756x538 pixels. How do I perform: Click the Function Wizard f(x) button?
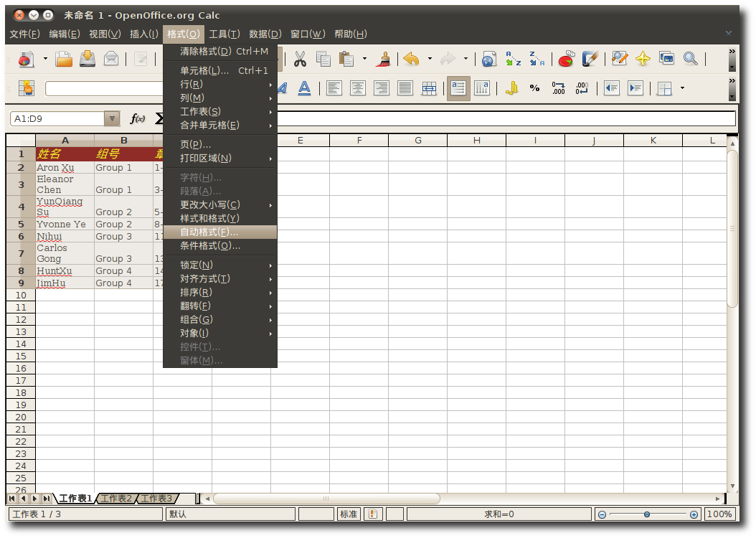coord(138,118)
